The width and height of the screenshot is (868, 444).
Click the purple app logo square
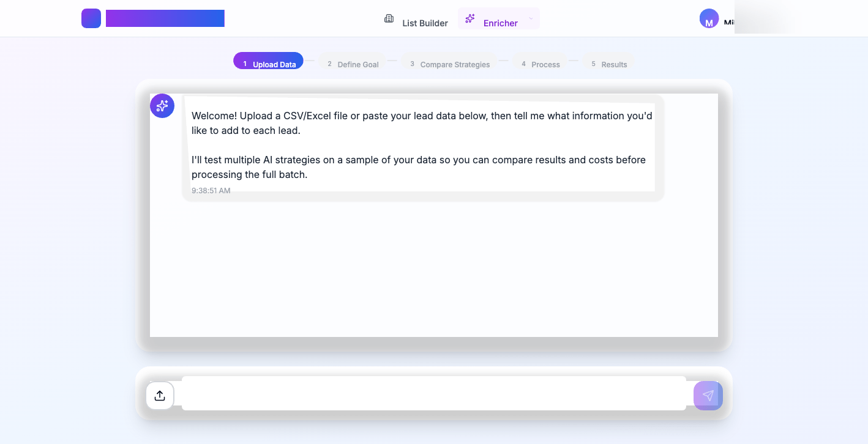click(91, 18)
